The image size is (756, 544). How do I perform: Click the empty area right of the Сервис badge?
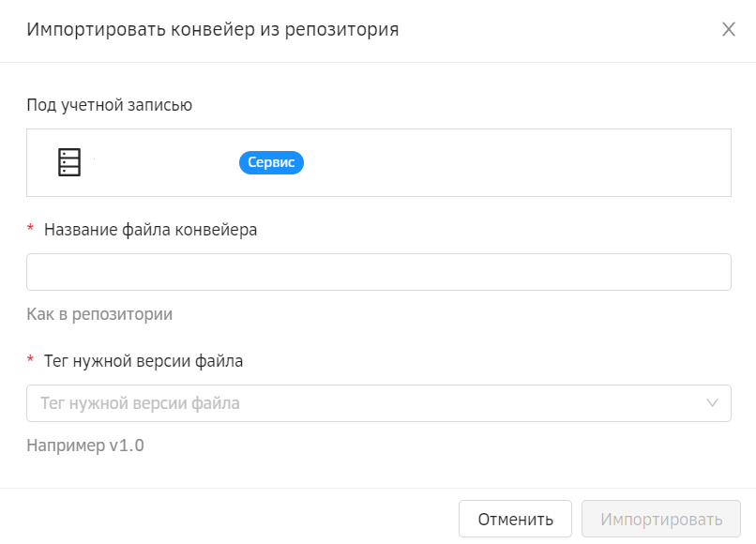(x=516, y=162)
